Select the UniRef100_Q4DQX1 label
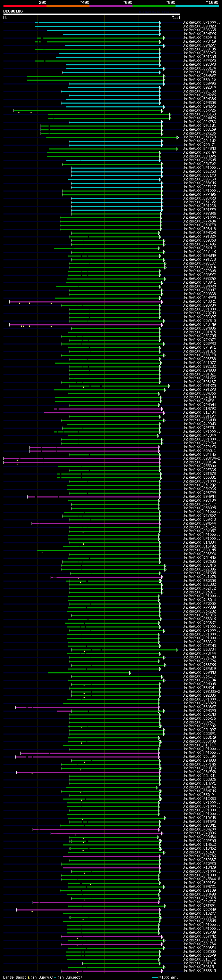Screen dimensions: 222x980 click(x=199, y=302)
